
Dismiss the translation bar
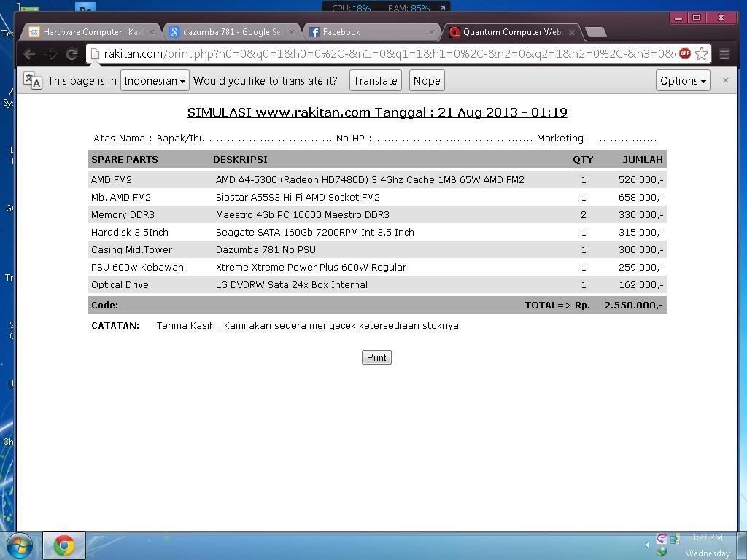coord(725,80)
